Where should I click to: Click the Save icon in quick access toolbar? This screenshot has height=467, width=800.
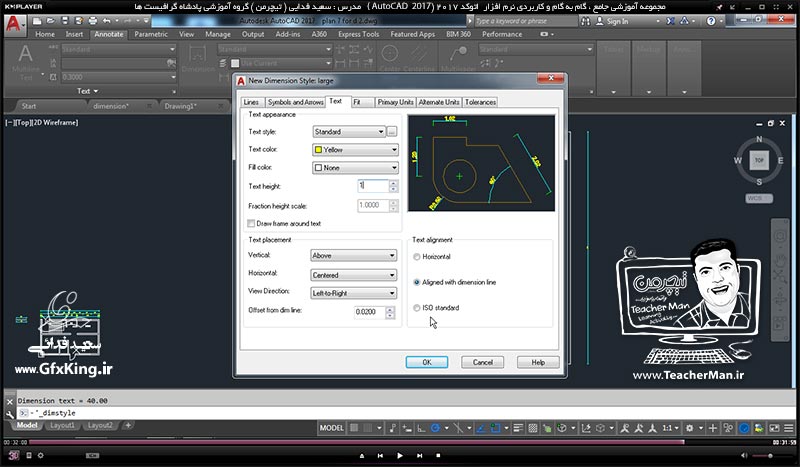click(65, 21)
